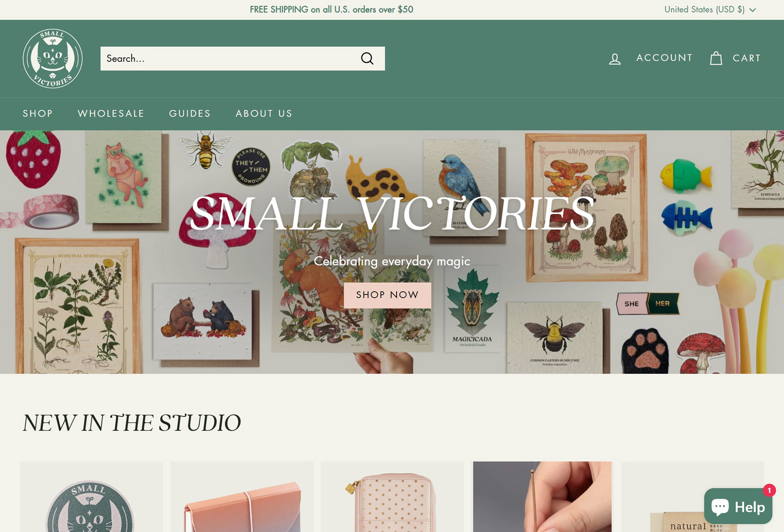Image resolution: width=784 pixels, height=532 pixels.
Task: Open the Help chat bubble widget
Action: (738, 506)
